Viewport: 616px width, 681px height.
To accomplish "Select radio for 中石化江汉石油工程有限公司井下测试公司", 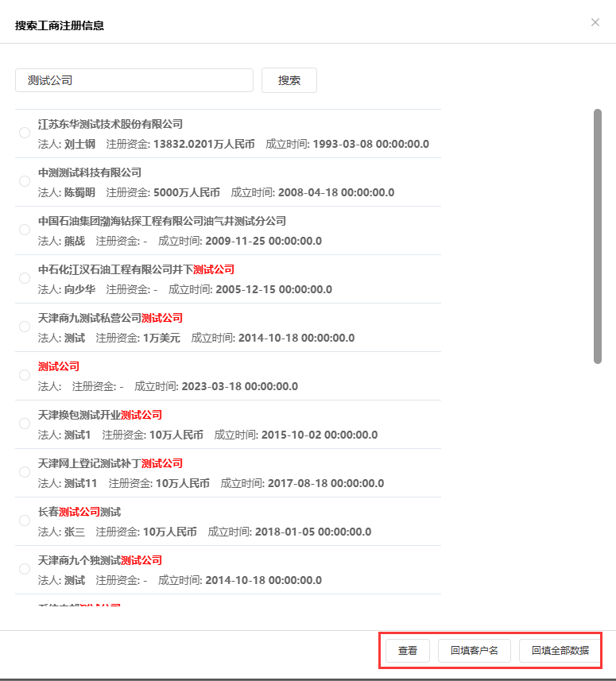I will (25, 279).
